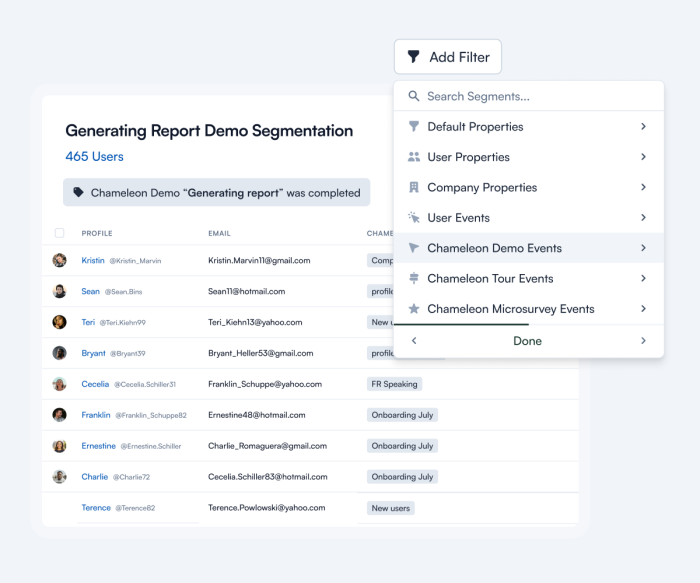
Task: Click email Terence.Powlowski@yahoo.com
Action: (267, 508)
